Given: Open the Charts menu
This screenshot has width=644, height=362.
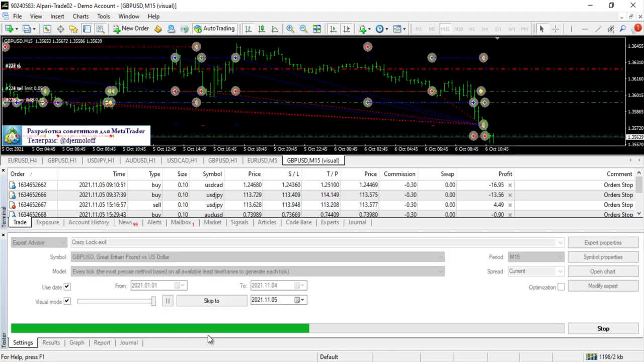Looking at the screenshot, I should 80,16.
